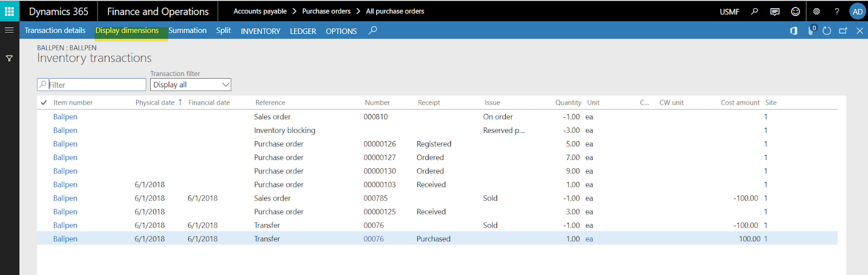Open Office integration icon in action bar
Viewport: 868px width, 275px height.
[794, 31]
